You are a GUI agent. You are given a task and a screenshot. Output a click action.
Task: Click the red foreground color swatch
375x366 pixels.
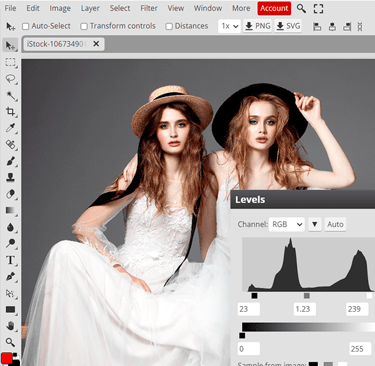coord(7,358)
